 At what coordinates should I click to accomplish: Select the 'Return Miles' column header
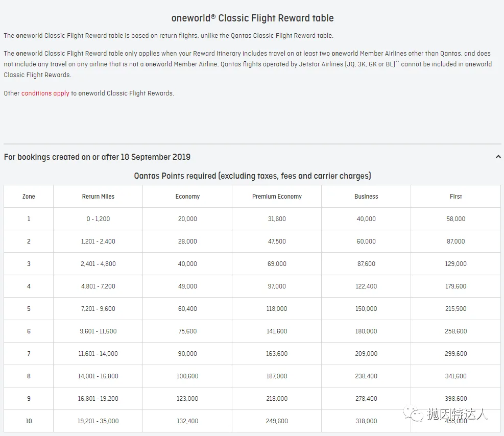pos(98,197)
